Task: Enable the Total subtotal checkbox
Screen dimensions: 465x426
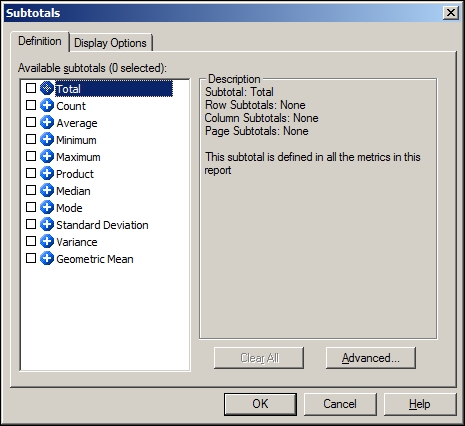Action: [31, 88]
